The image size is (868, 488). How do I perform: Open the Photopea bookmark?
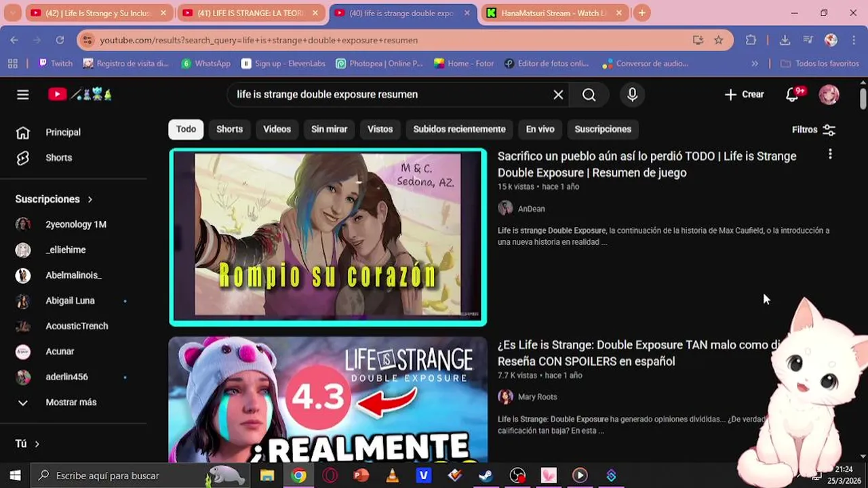(379, 64)
